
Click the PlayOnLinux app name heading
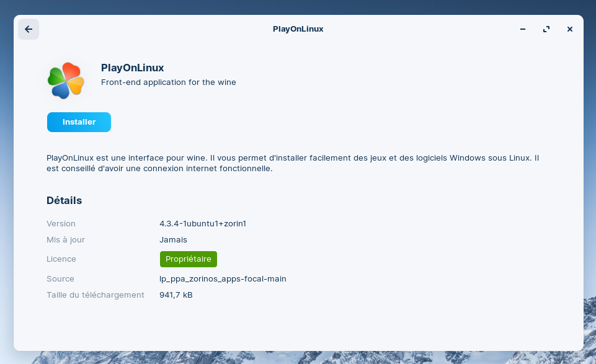click(x=132, y=68)
